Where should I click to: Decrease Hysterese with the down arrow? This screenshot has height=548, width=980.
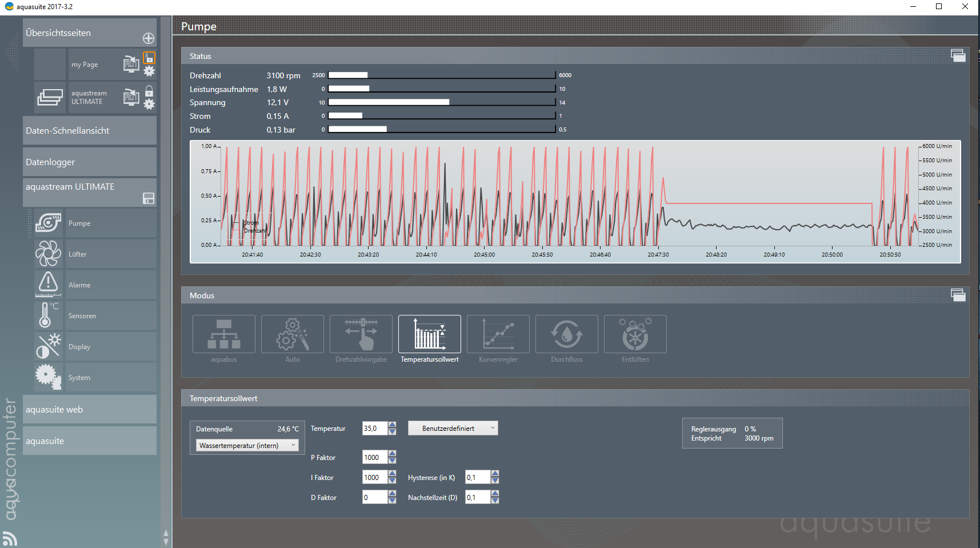495,481
